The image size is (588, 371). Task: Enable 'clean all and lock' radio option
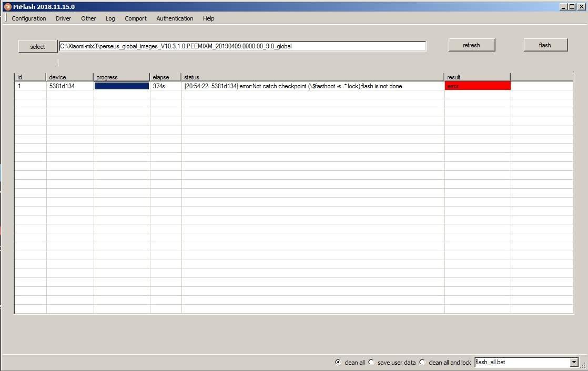(x=422, y=362)
